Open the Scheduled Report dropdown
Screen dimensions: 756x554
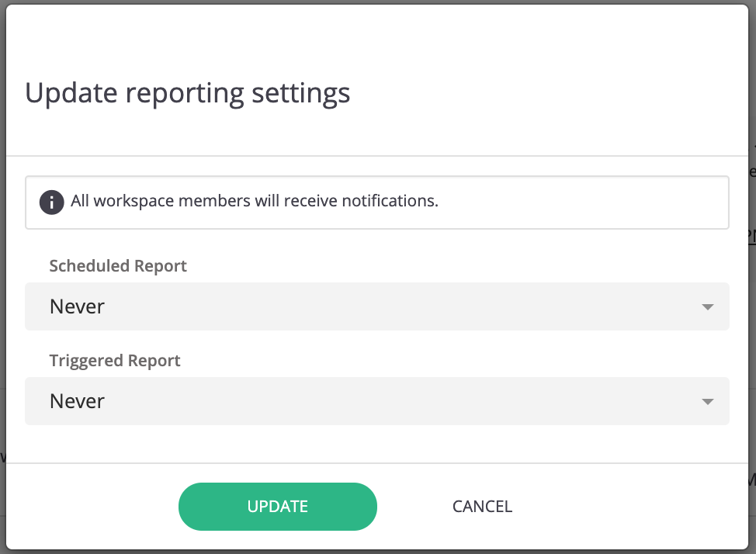pyautogui.click(x=377, y=306)
